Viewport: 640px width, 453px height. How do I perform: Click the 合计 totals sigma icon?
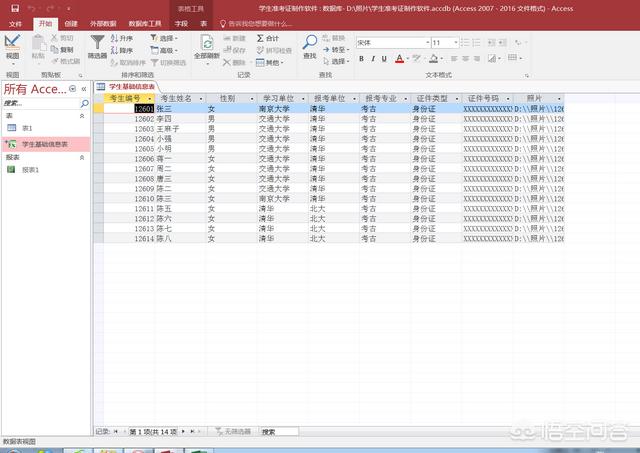265,38
